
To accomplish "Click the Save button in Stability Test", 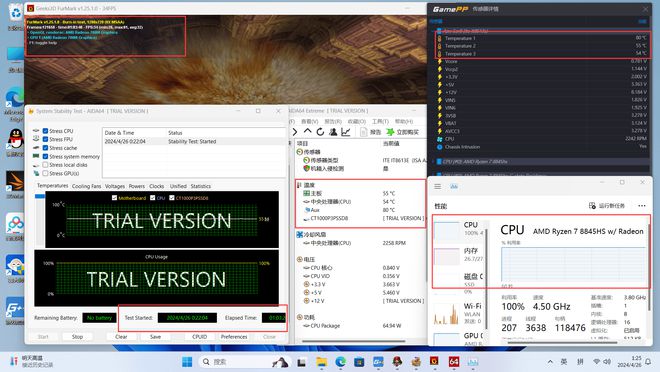I will pos(155,337).
